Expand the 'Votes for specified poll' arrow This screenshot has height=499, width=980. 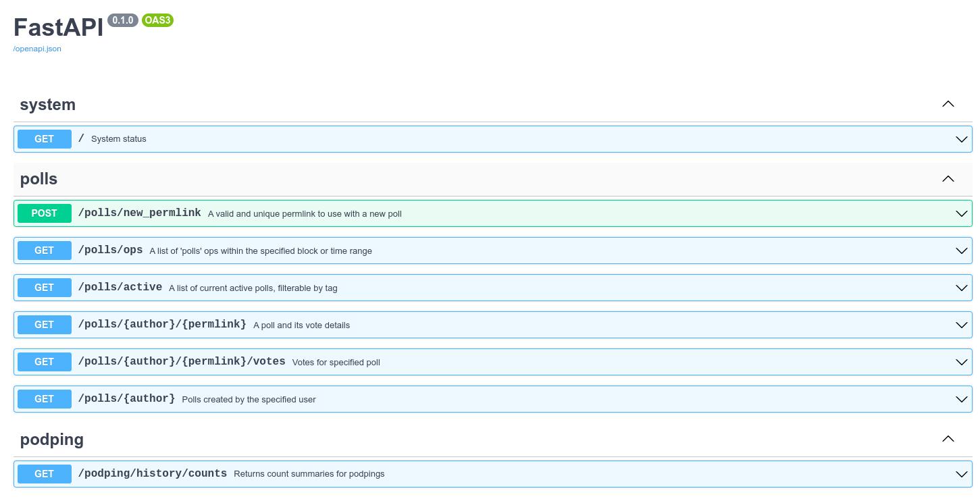pos(962,362)
